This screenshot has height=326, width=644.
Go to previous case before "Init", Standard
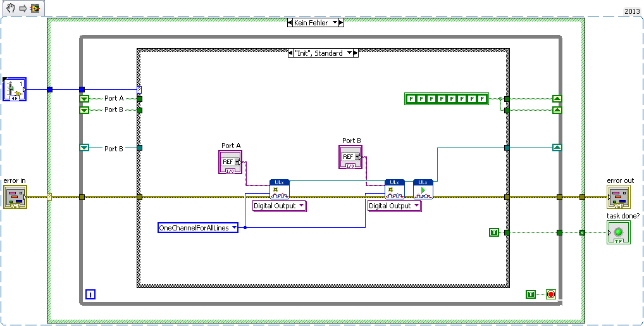(x=291, y=53)
